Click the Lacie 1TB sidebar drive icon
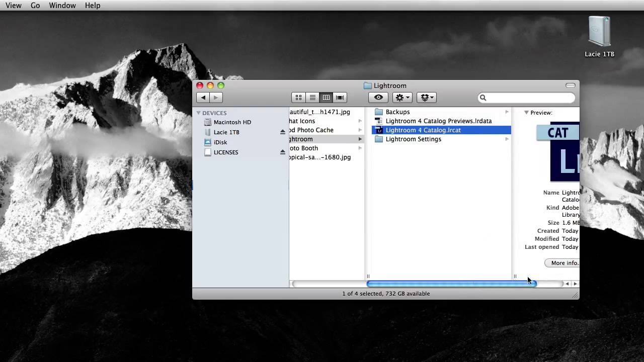 (208, 132)
